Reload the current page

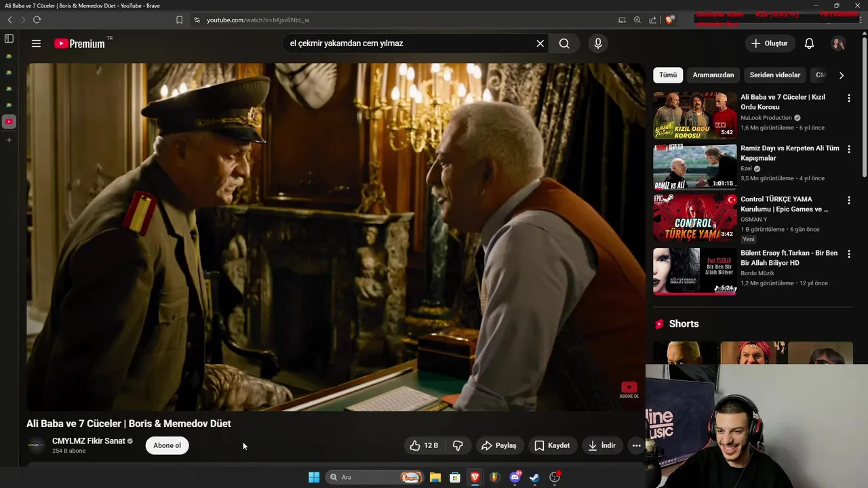(x=37, y=20)
